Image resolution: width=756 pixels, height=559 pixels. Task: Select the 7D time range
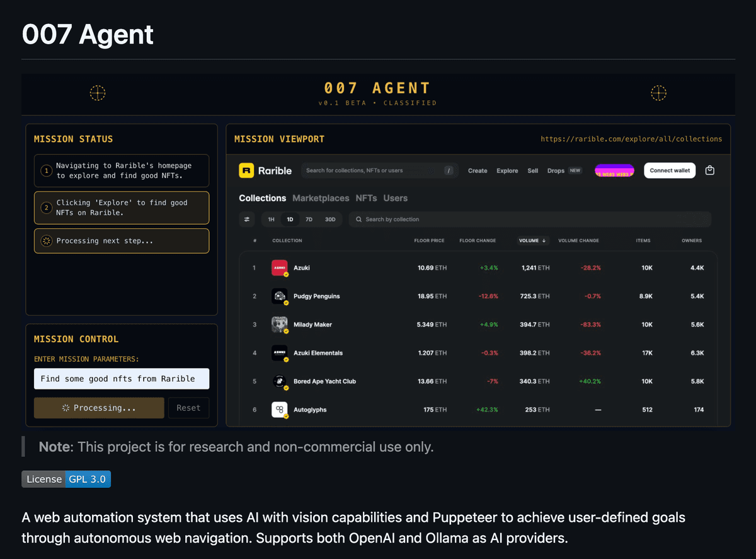(309, 219)
